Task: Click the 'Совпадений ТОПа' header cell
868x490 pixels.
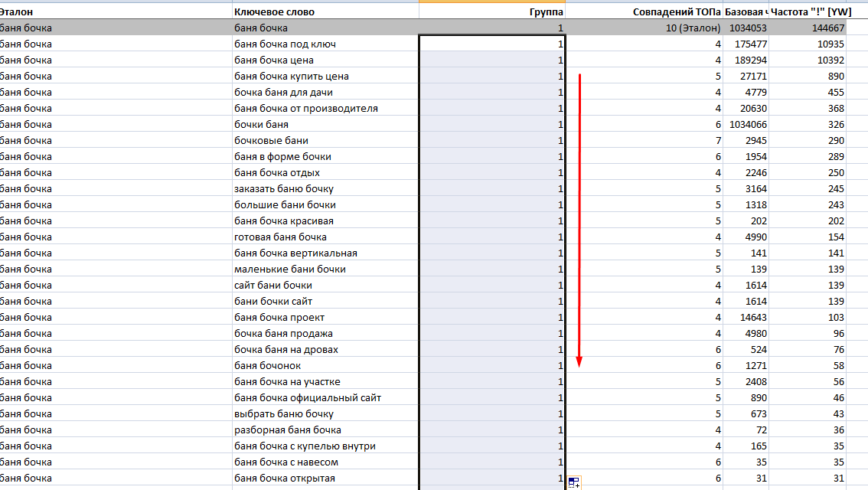Action: (x=644, y=11)
